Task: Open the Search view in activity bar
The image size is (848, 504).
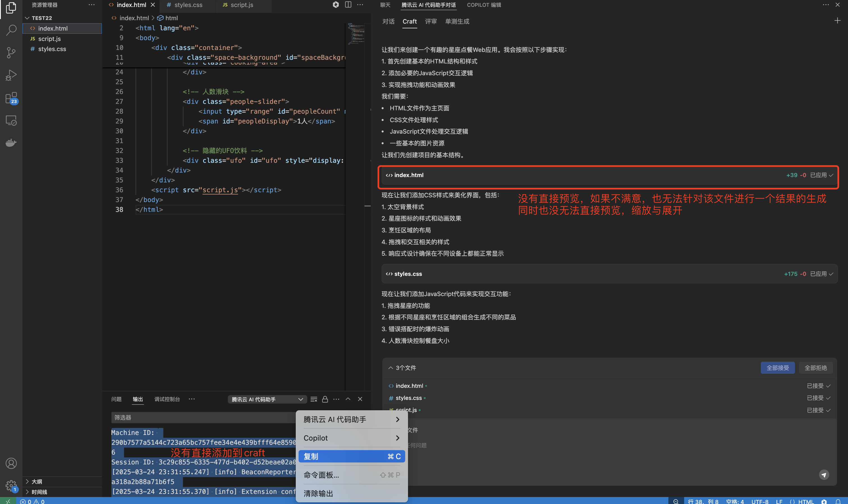Action: pyautogui.click(x=11, y=30)
